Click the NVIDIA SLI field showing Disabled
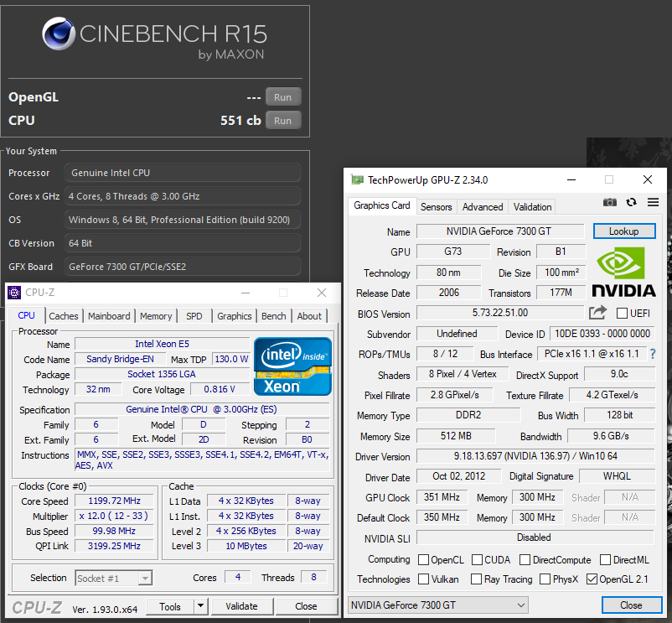Image resolution: width=672 pixels, height=623 pixels. 534,537
